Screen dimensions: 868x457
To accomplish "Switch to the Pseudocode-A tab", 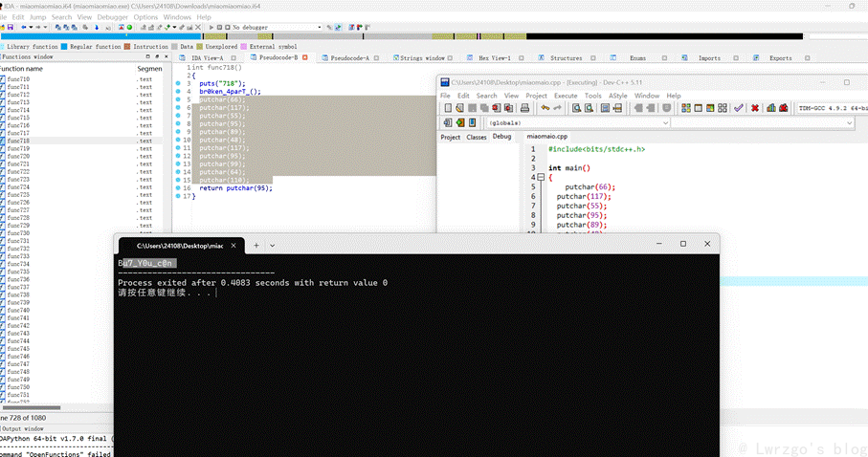I will pyautogui.click(x=350, y=57).
